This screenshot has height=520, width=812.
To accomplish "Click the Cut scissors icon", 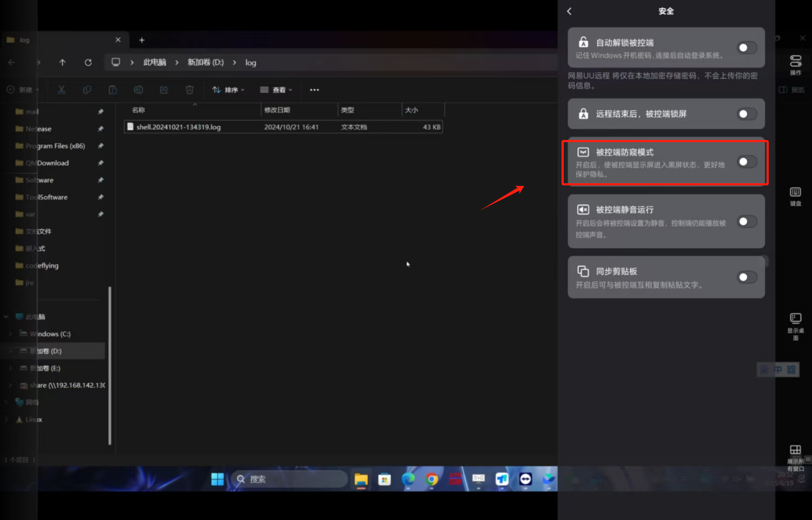I will point(62,90).
